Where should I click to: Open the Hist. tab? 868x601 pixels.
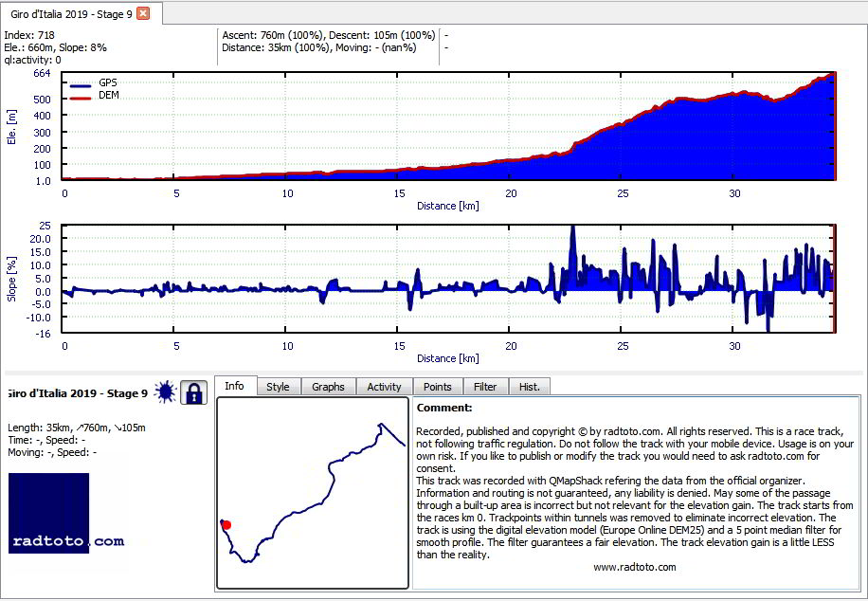[529, 387]
